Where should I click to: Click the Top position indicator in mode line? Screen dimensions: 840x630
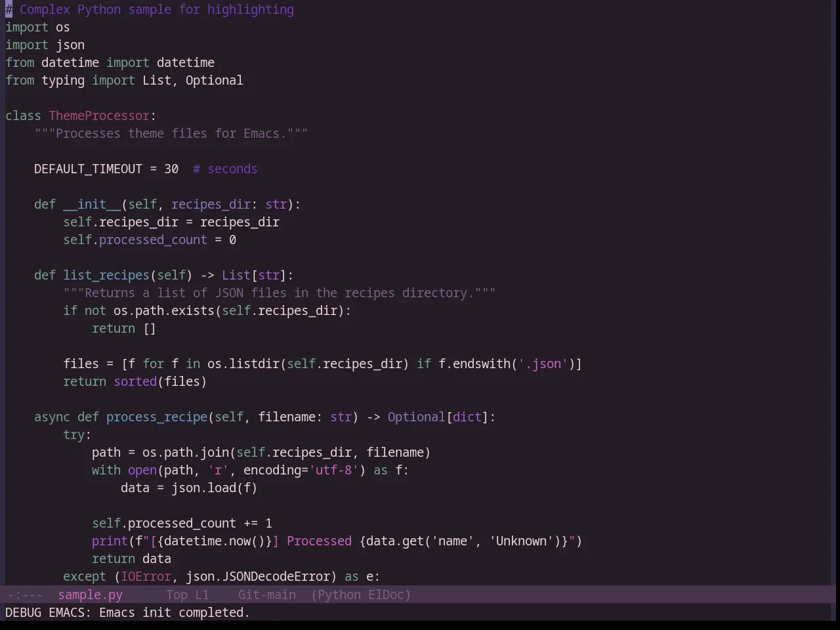[x=177, y=595]
